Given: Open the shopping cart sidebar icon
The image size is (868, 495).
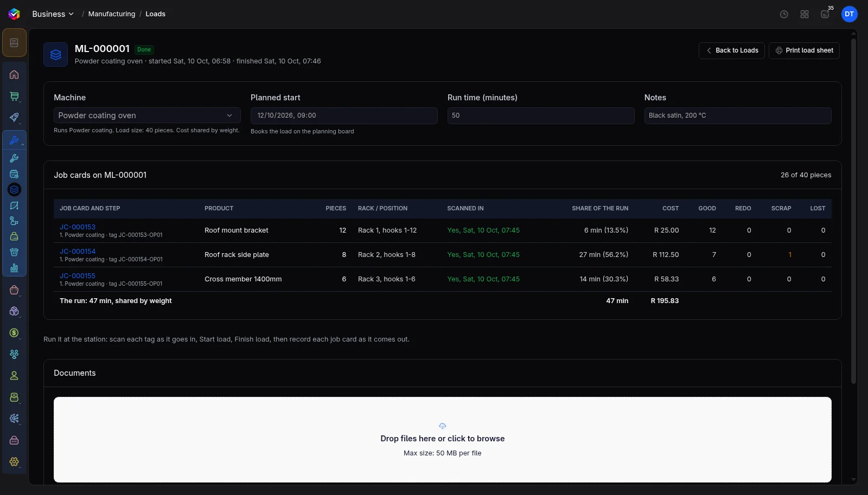Looking at the screenshot, I should click(14, 97).
